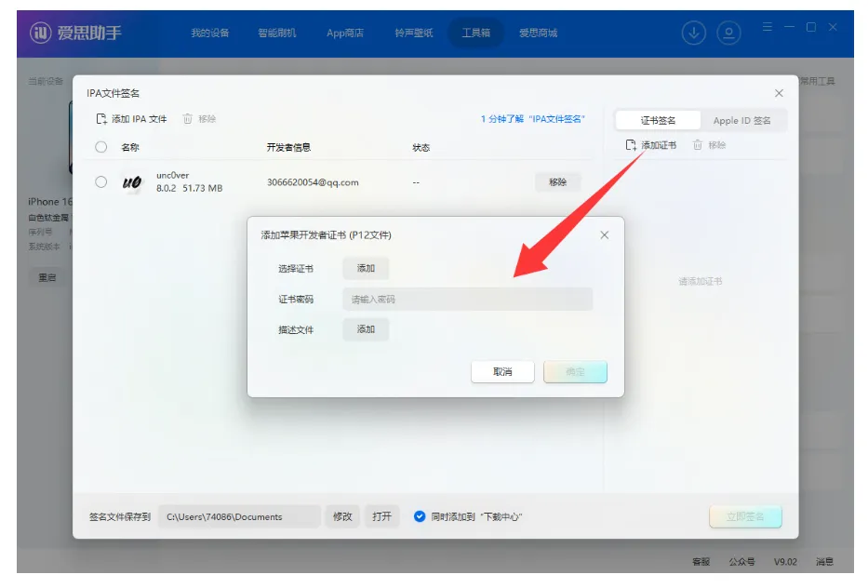Toggle the select-all radio beside 名称

click(100, 147)
